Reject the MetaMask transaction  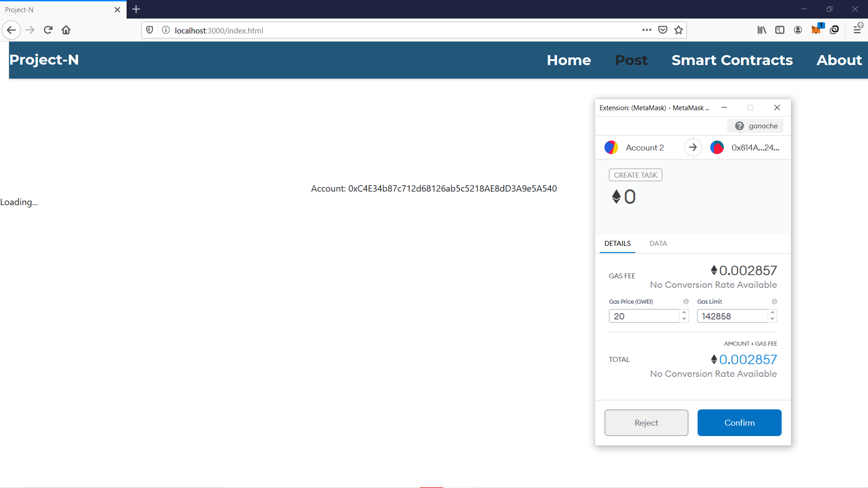(x=646, y=422)
